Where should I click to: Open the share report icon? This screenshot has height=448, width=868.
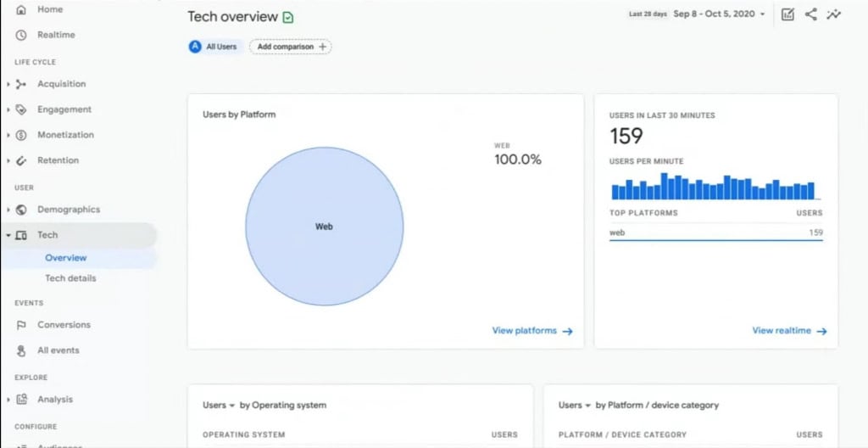point(811,14)
